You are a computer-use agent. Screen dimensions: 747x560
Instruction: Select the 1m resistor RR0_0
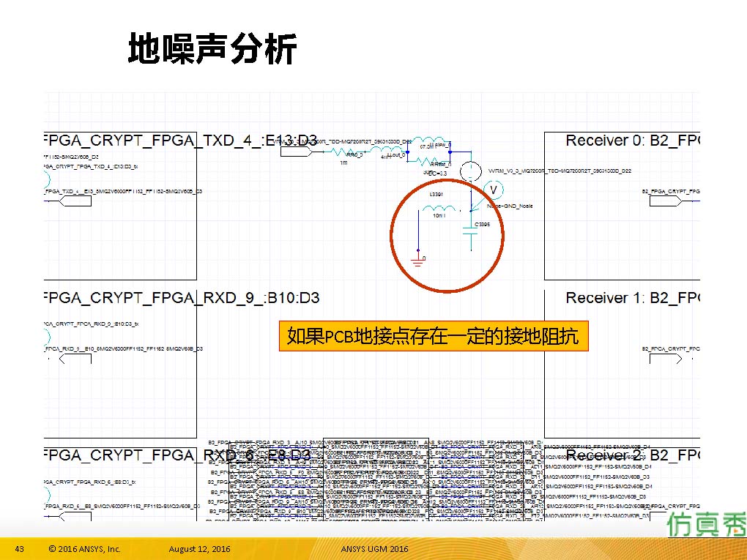[343, 152]
